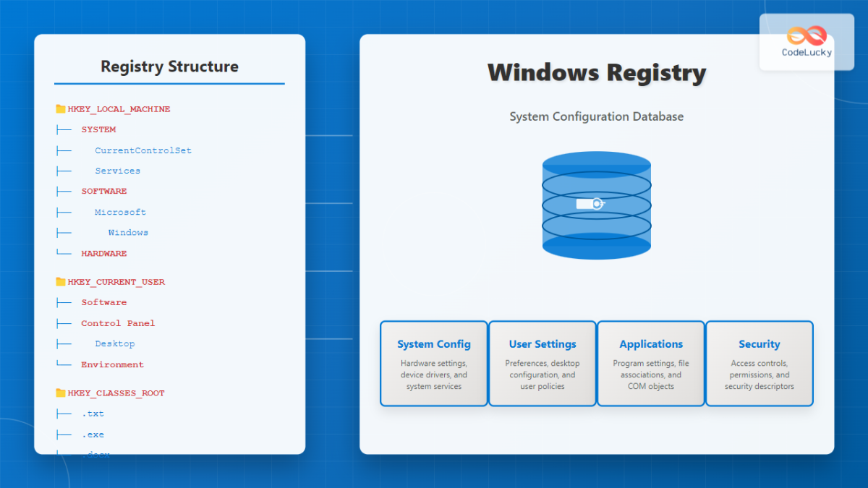Screen dimensions: 868x488
Task: Click the HKEY_LOCAL_MACHINE folder icon
Action: [x=60, y=108]
